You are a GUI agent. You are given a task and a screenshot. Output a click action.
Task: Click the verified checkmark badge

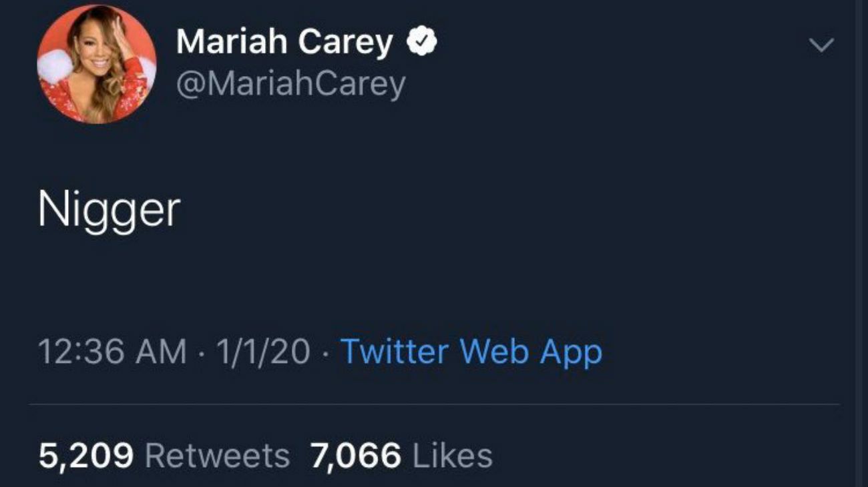click(421, 43)
